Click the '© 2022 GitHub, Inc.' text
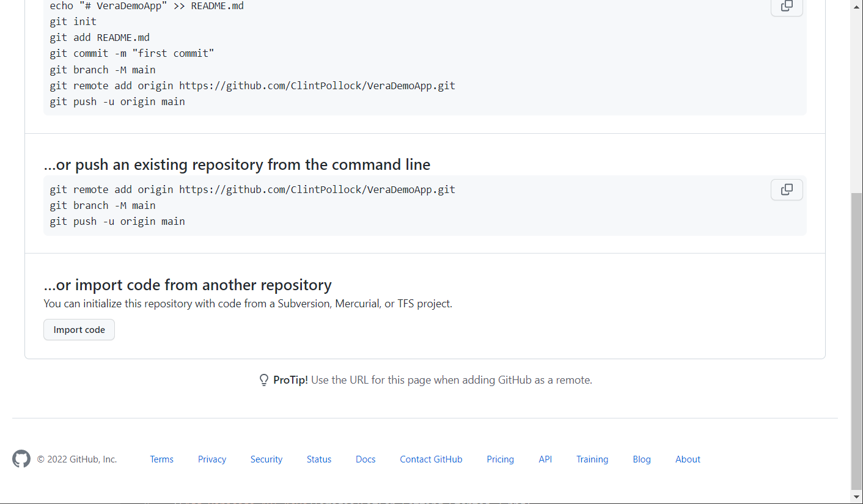This screenshot has width=863, height=504. click(x=77, y=459)
